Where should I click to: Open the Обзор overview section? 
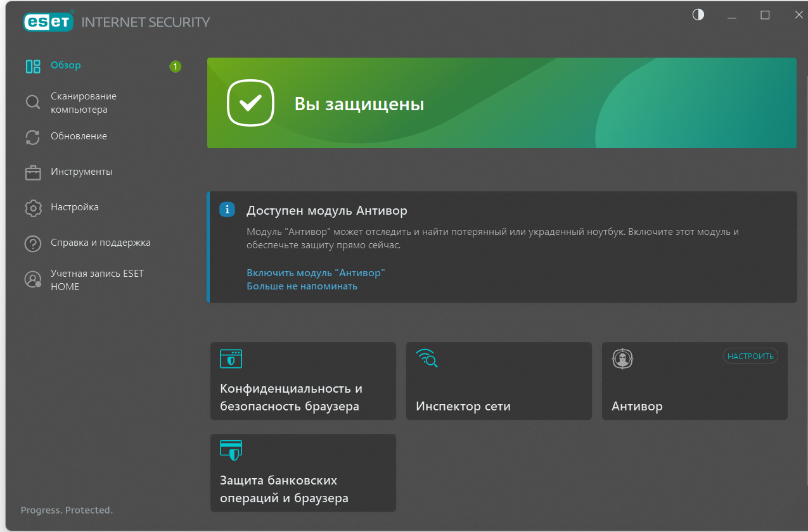pos(65,65)
